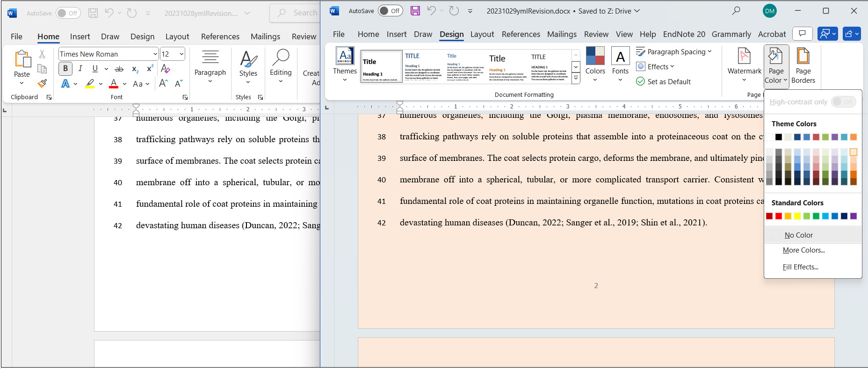Viewport: 868px width, 369px height.
Task: Toggle AutoSave in left Word window
Action: (x=68, y=13)
